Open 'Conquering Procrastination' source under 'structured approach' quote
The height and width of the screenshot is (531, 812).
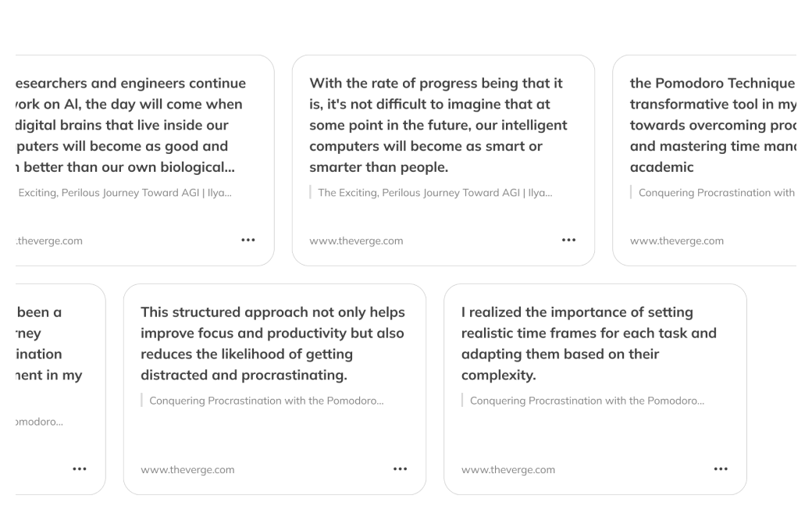[x=266, y=401]
